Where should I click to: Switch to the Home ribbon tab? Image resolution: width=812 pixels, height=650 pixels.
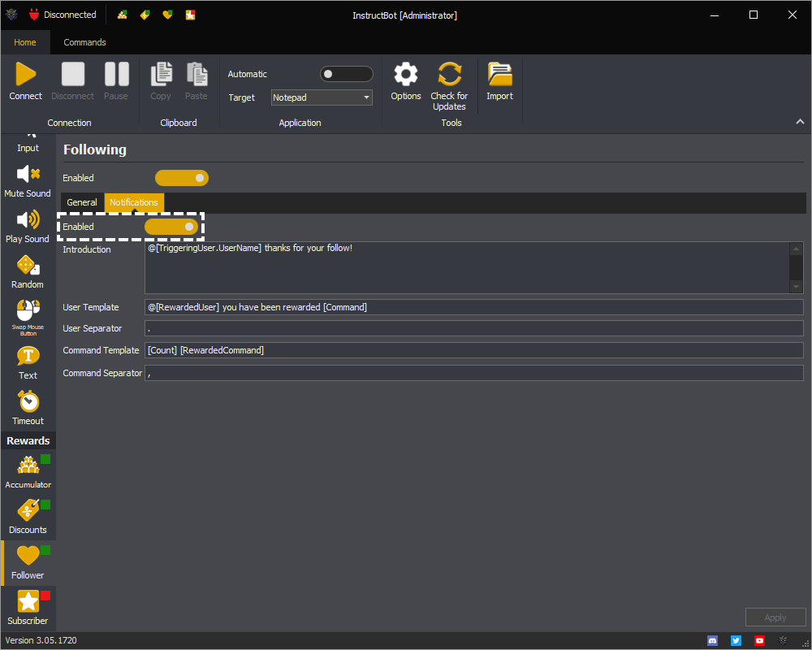[x=25, y=42]
